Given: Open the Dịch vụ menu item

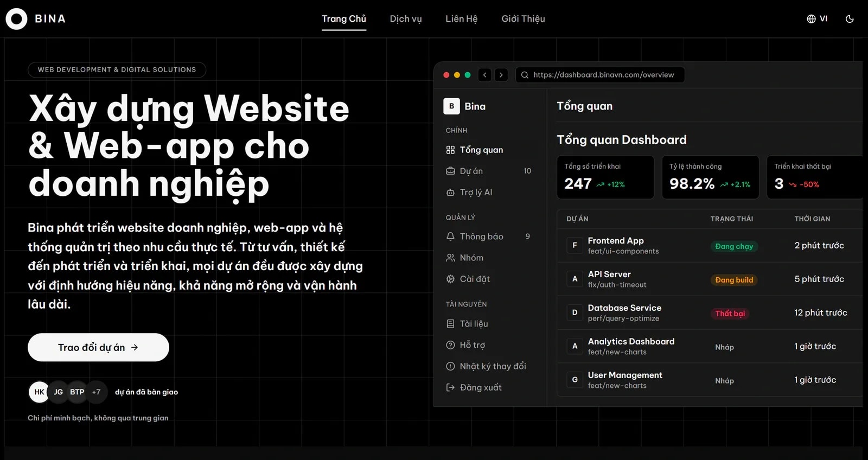Looking at the screenshot, I should click(x=406, y=19).
